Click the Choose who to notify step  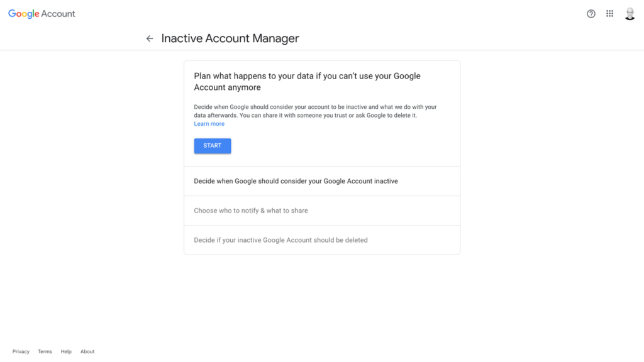[x=250, y=210]
